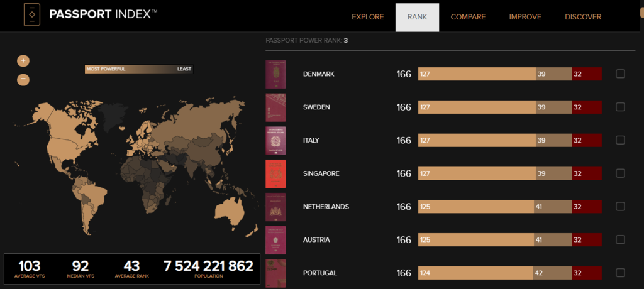This screenshot has height=289, width=644.
Task: Switch to the Compare tab
Action: coord(468,17)
